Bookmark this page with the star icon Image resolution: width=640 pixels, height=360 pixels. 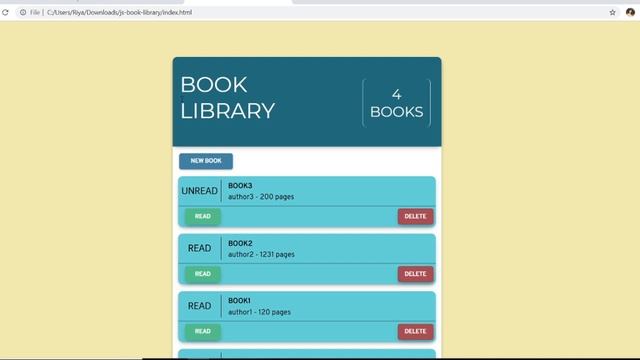[x=612, y=13]
